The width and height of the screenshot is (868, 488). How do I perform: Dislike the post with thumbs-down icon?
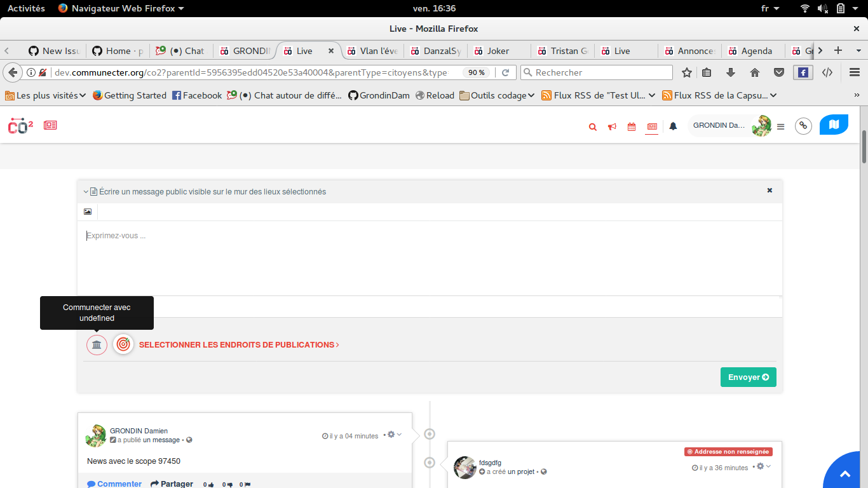tap(227, 484)
